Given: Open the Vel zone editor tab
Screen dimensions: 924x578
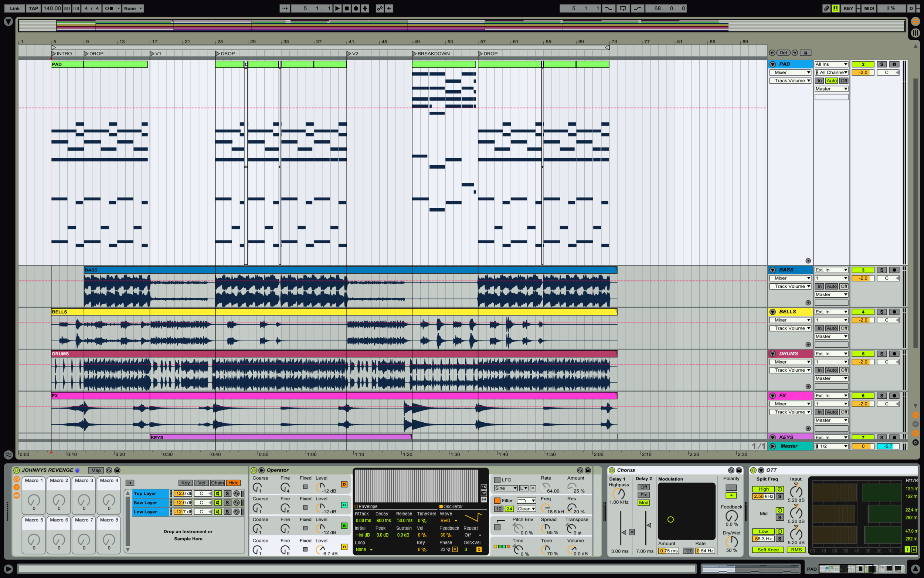Looking at the screenshot, I should click(x=202, y=483).
